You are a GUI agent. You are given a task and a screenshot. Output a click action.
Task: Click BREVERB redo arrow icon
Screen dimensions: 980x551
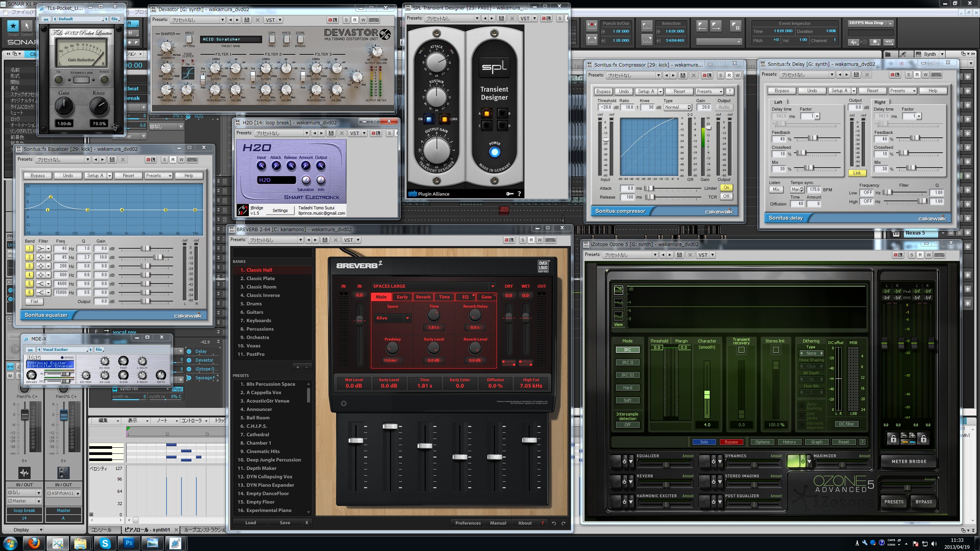click(x=563, y=523)
